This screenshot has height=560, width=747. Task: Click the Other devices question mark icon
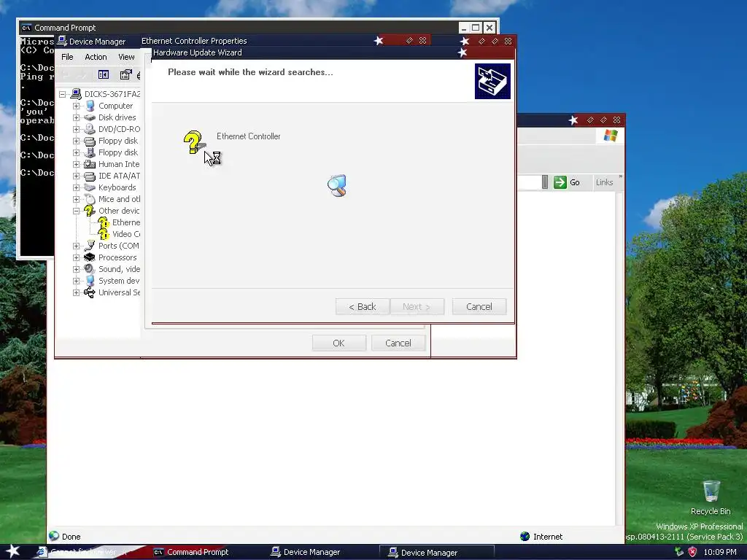pyautogui.click(x=90, y=211)
